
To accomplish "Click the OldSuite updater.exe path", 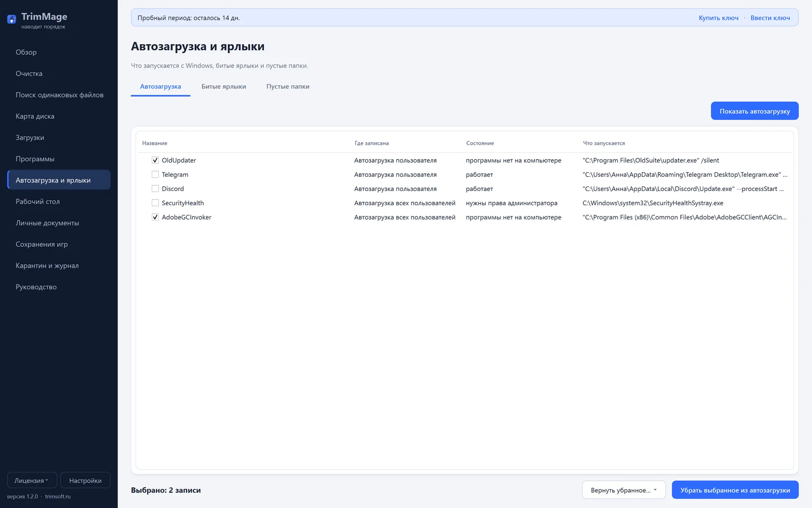I will (x=651, y=160).
